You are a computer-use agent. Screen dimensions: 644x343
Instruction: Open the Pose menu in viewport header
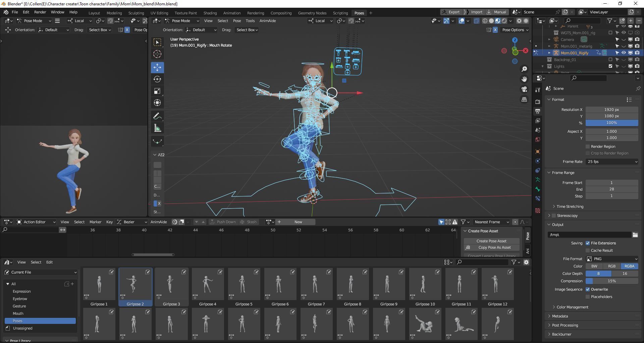237,21
